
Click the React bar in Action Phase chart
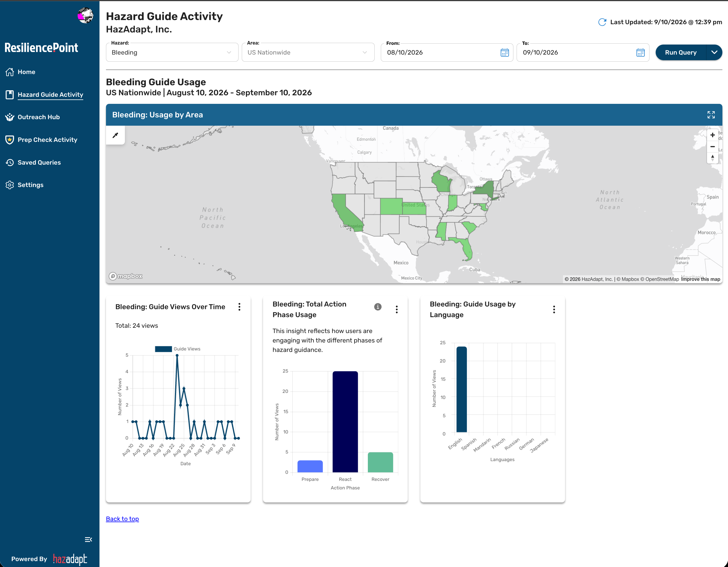345,422
